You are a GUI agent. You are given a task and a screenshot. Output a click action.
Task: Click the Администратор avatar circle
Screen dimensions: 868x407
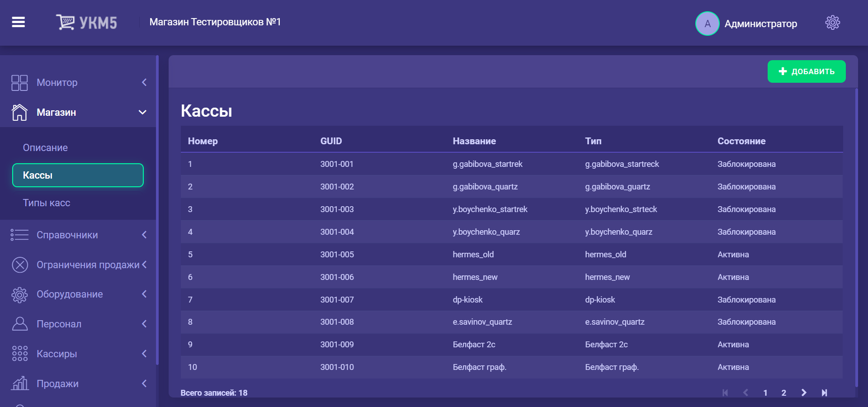707,24
